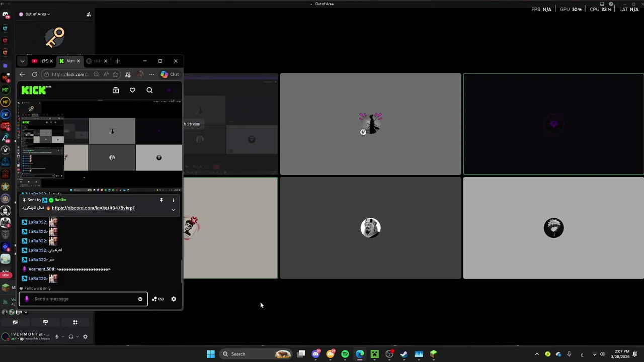Open the media control music note icon

click(x=128, y=74)
